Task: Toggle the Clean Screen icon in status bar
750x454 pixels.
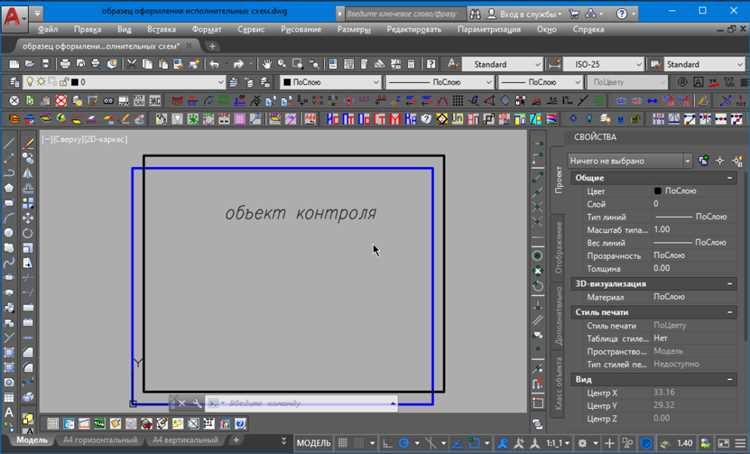Action: pyautogui.click(x=723, y=443)
